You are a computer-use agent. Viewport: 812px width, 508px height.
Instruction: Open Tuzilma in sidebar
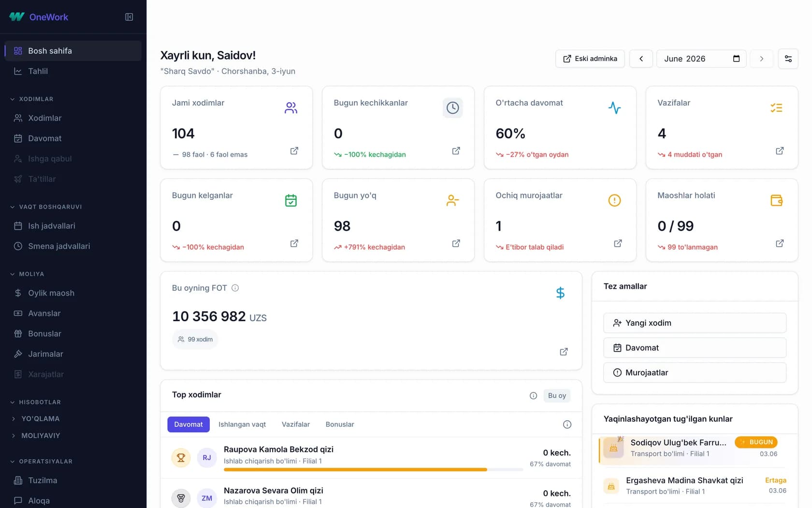click(x=73, y=480)
